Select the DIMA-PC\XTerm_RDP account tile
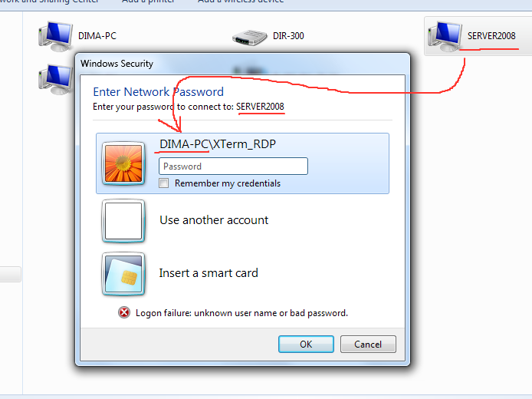The image size is (532, 399). click(x=242, y=163)
